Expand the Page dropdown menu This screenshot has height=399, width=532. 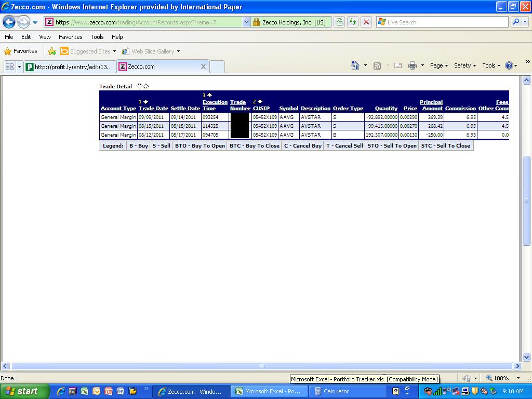coord(439,65)
